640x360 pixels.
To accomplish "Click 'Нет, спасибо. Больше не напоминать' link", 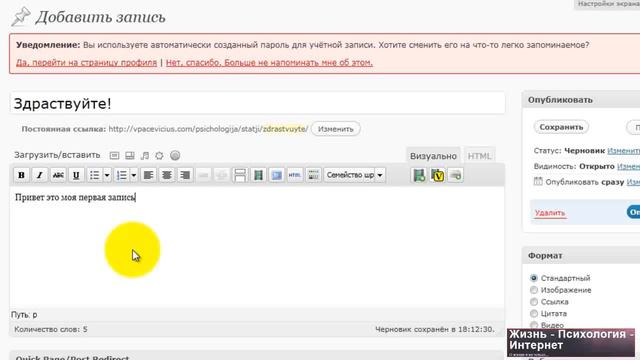I will click(x=269, y=62).
